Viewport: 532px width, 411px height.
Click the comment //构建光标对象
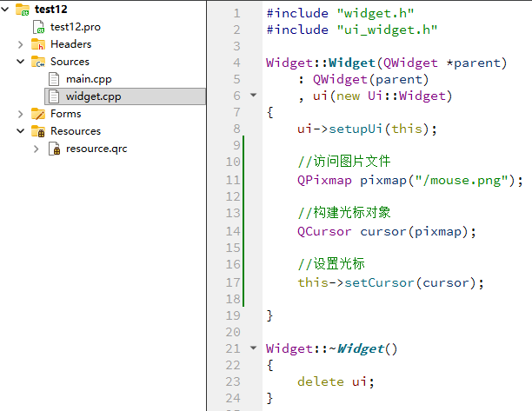point(344,213)
